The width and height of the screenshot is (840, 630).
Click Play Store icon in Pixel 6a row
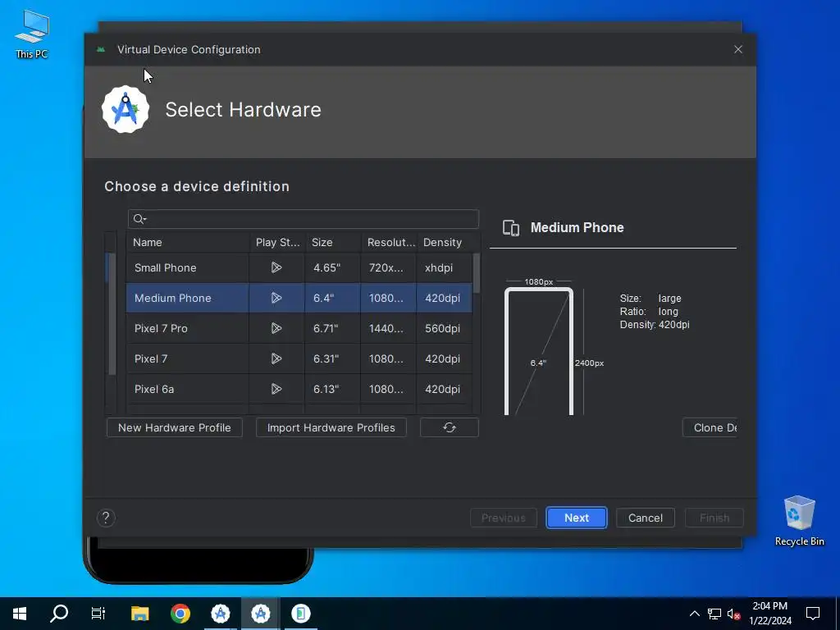click(x=276, y=389)
